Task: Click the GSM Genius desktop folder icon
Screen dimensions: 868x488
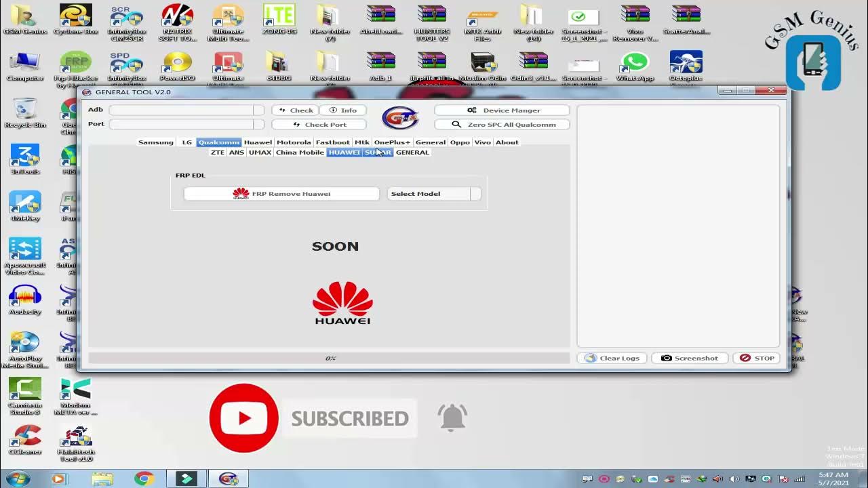Action: [24, 20]
